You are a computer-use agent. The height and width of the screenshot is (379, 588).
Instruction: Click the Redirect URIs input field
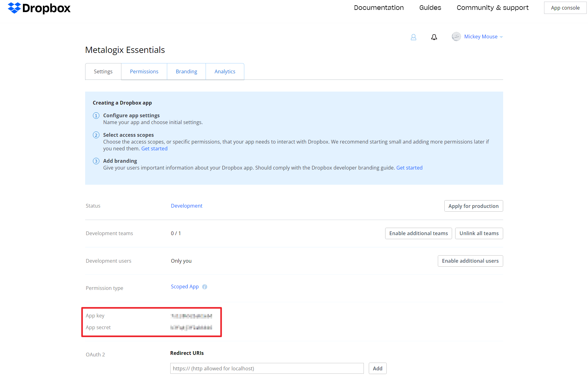[x=267, y=368]
